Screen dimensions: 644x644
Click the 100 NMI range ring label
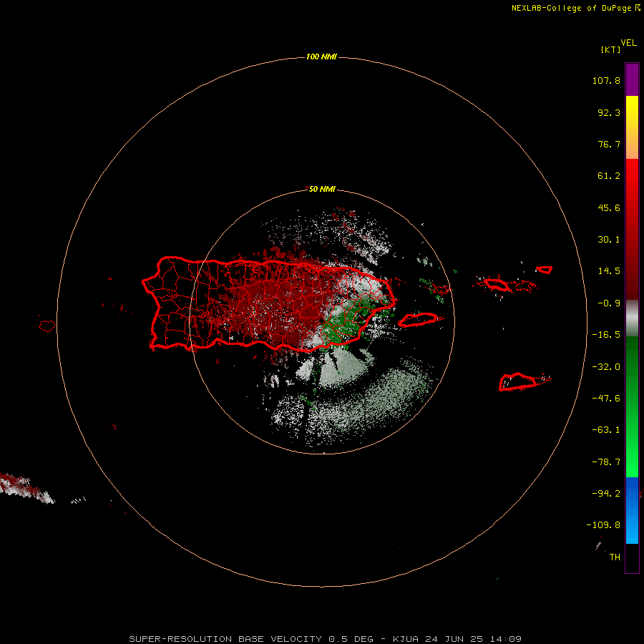pyautogui.click(x=321, y=57)
